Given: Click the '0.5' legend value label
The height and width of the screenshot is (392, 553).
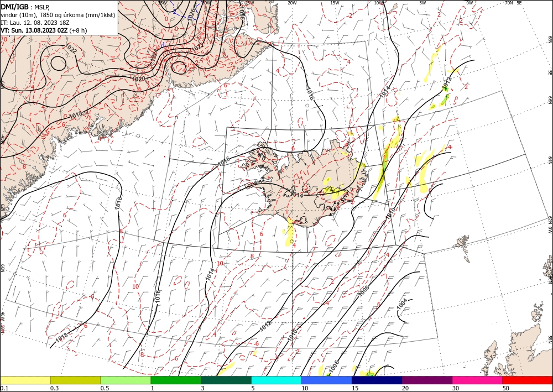Looking at the screenshot, I should point(105,388).
